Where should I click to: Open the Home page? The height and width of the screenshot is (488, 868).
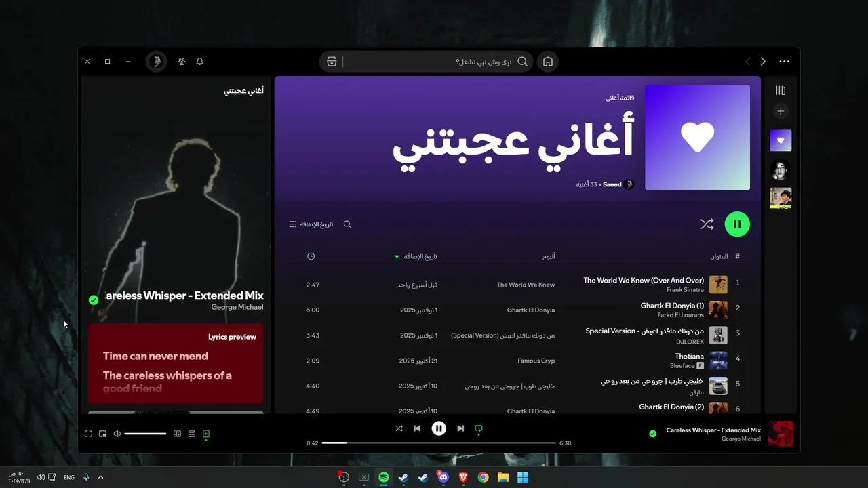[548, 62]
